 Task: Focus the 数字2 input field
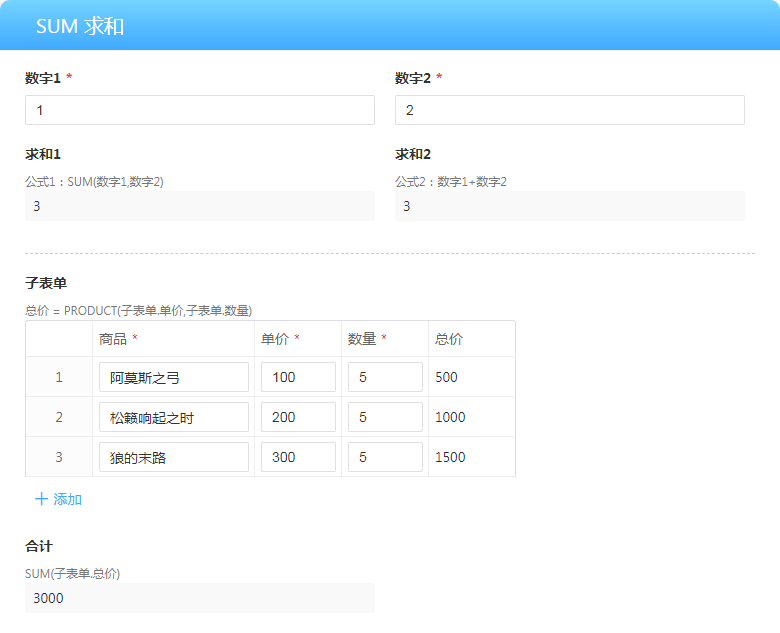(569, 110)
